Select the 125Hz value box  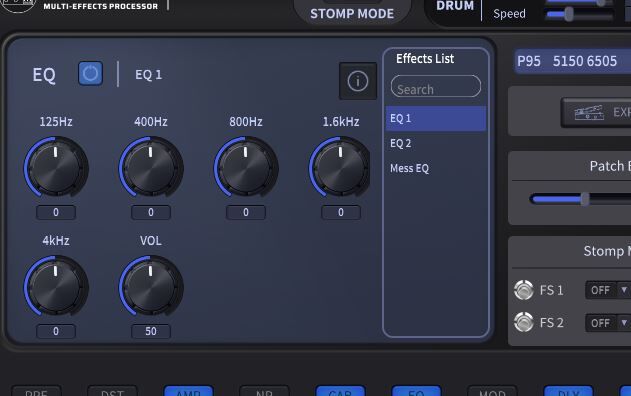click(56, 212)
